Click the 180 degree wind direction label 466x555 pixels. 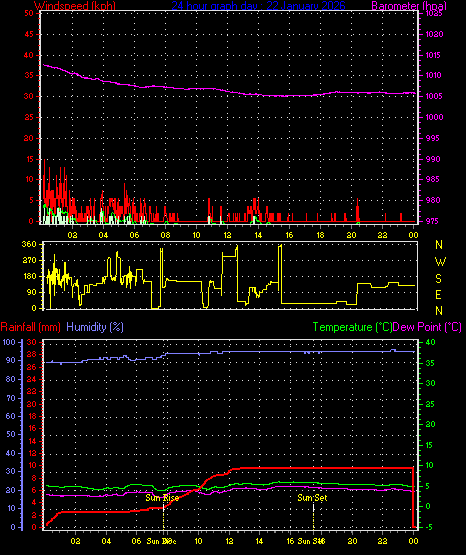pos(29,276)
